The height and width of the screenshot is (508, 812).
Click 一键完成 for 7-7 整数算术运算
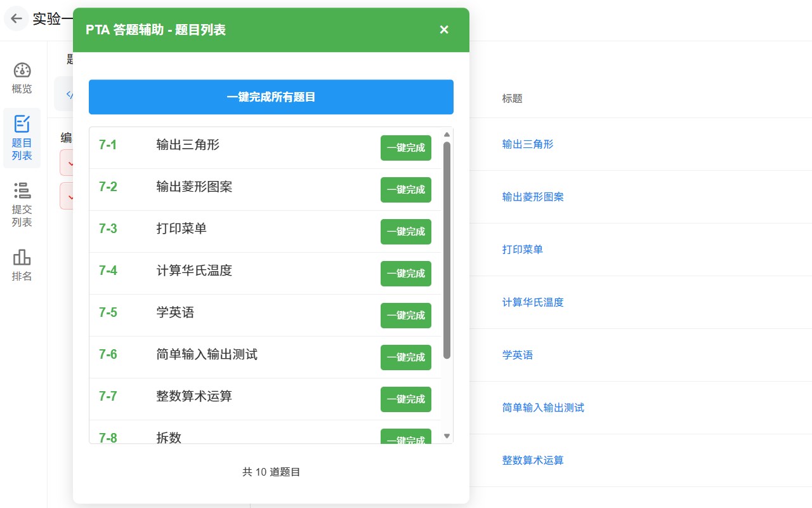[x=406, y=399]
